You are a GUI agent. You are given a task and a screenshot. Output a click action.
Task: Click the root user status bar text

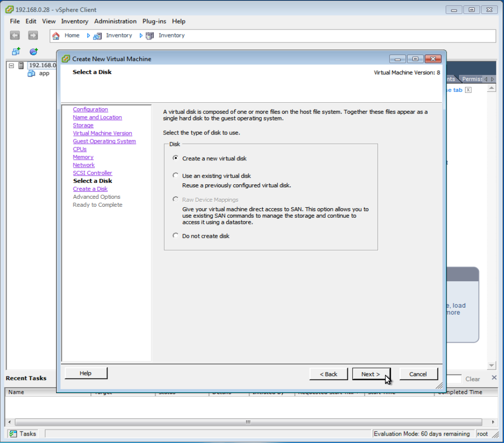[x=483, y=434]
